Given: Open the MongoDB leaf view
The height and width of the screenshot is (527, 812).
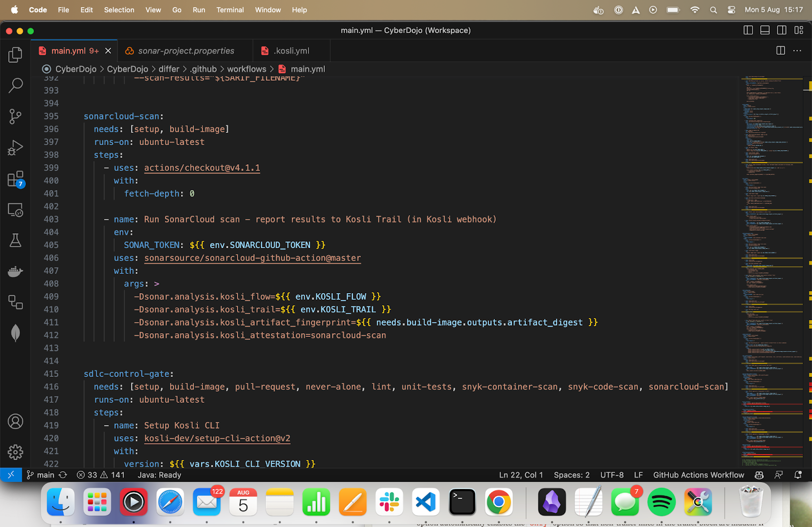Looking at the screenshot, I should pos(15,333).
